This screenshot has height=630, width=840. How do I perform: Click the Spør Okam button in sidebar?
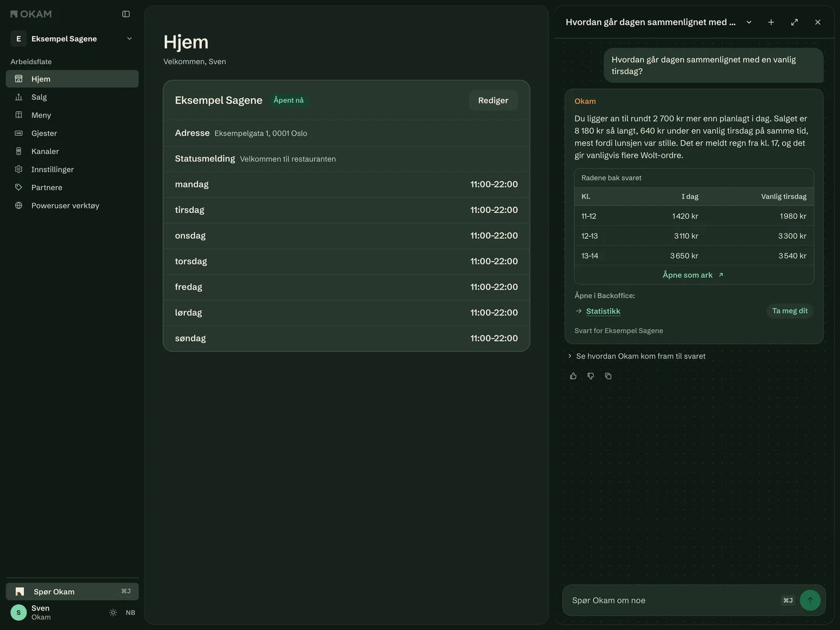(x=72, y=592)
